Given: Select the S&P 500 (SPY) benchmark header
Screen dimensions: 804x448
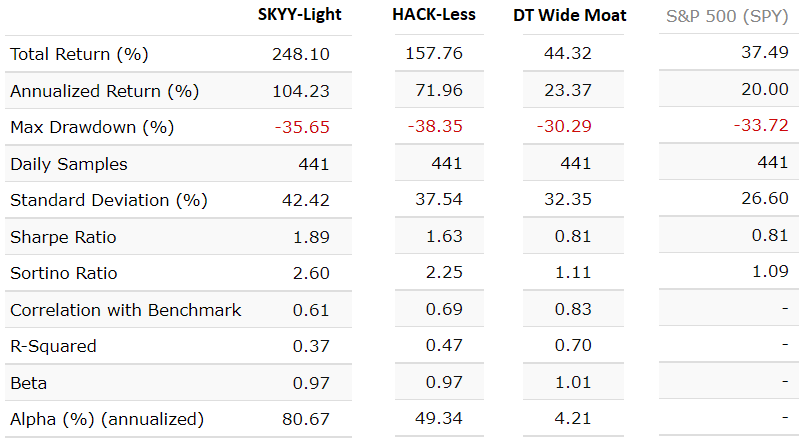Looking at the screenshot, I should click(727, 16).
